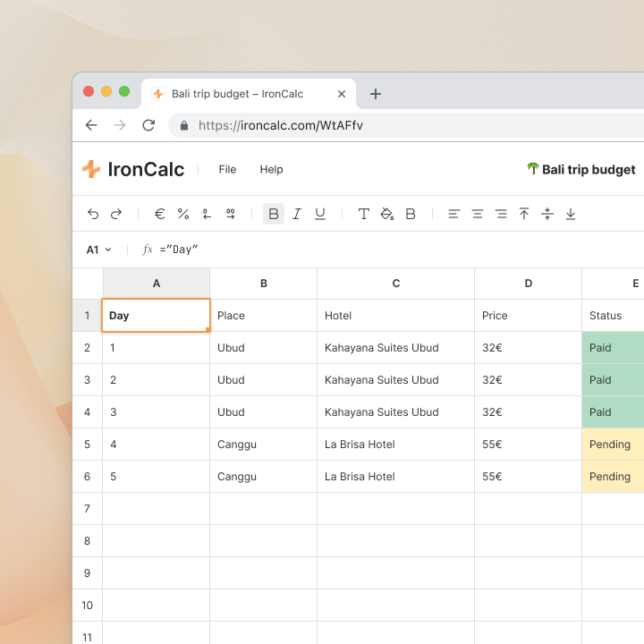Select row 7 header
The image size is (644, 644).
(87, 508)
